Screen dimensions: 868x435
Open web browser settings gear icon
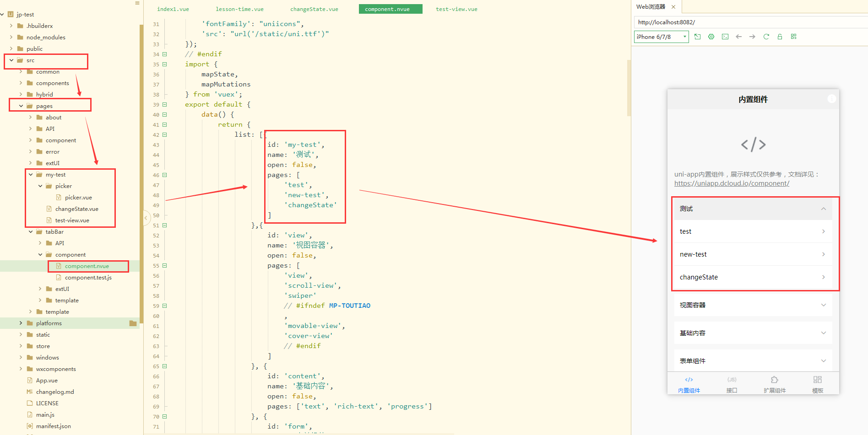coord(711,37)
